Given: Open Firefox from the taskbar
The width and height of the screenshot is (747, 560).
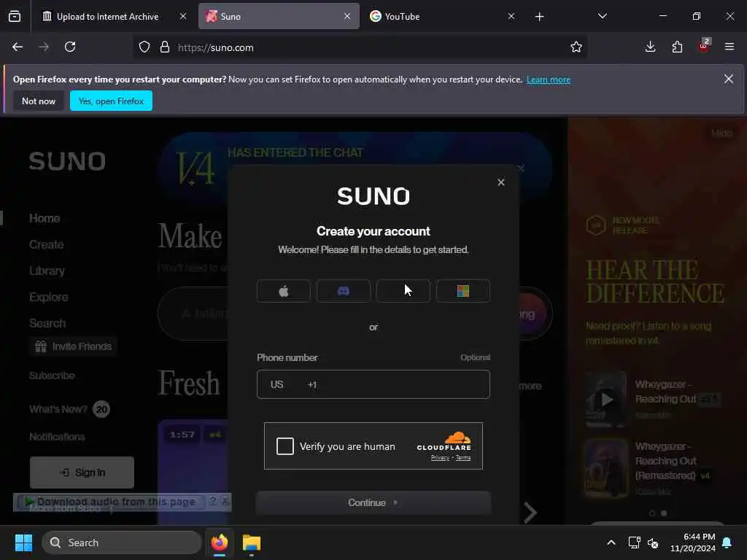Looking at the screenshot, I should [220, 542].
